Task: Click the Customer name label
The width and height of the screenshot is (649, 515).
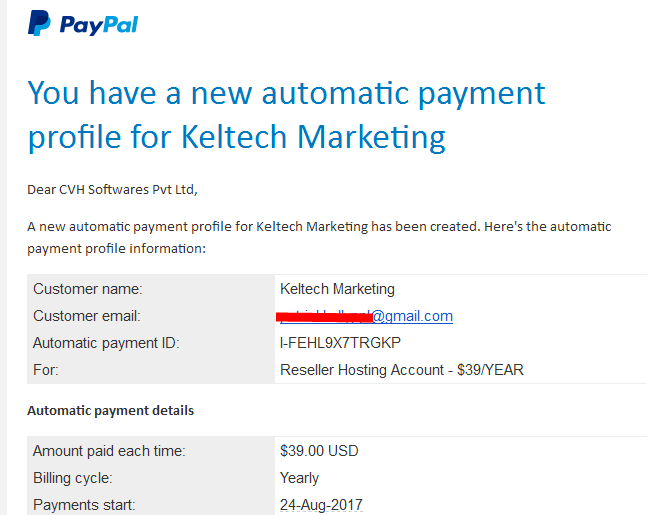Action: (x=88, y=289)
